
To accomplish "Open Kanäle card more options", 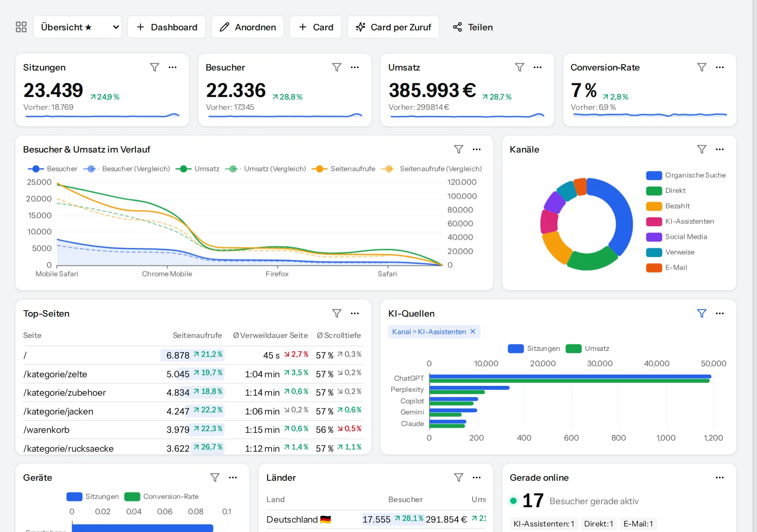I will [720, 149].
